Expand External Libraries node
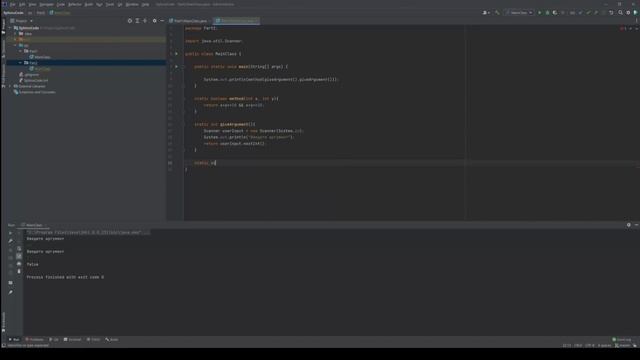Screen dimensions: 640x360 pos(11,86)
